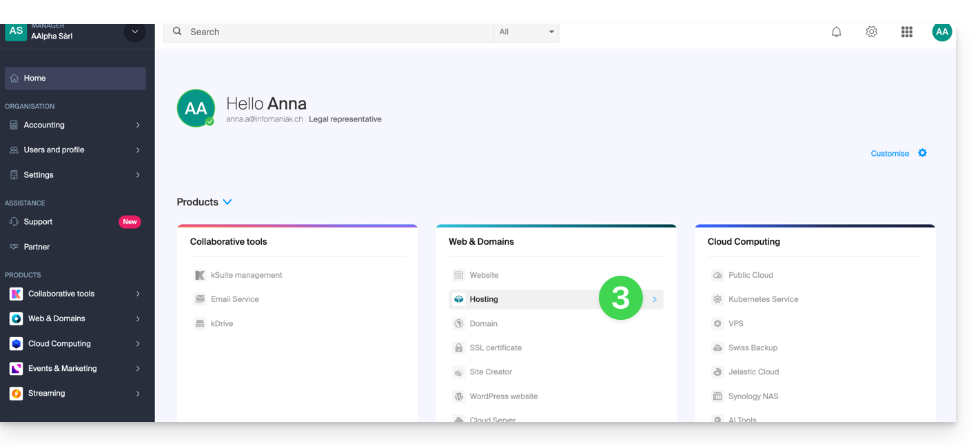Click the Customise link
This screenshot has width=980, height=446.
pos(890,154)
